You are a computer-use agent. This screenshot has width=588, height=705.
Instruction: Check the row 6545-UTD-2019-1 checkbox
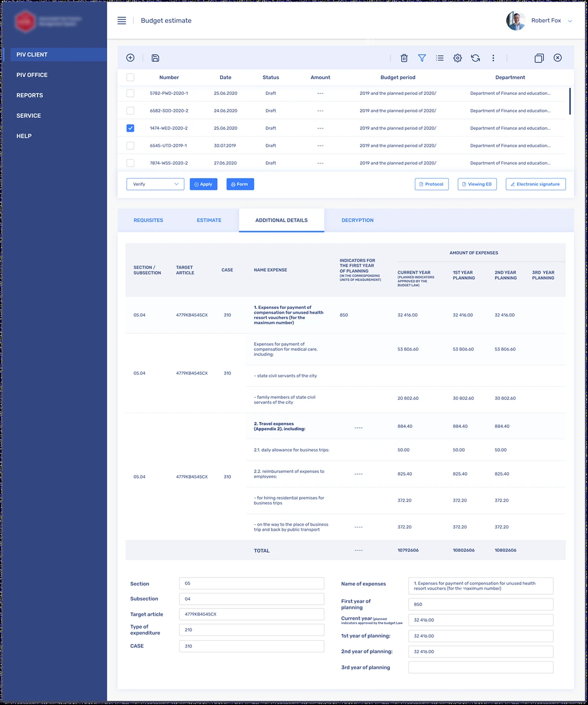pos(130,146)
